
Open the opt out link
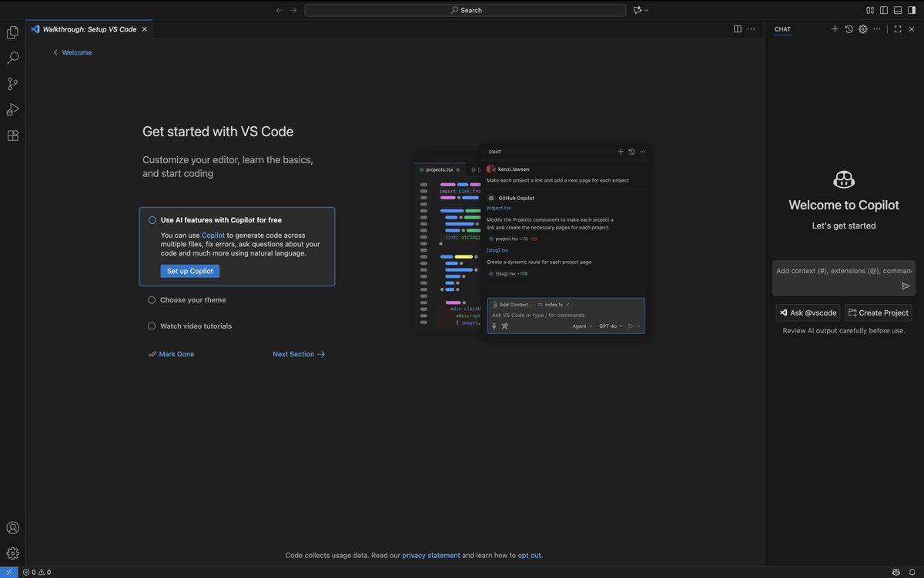click(x=530, y=555)
